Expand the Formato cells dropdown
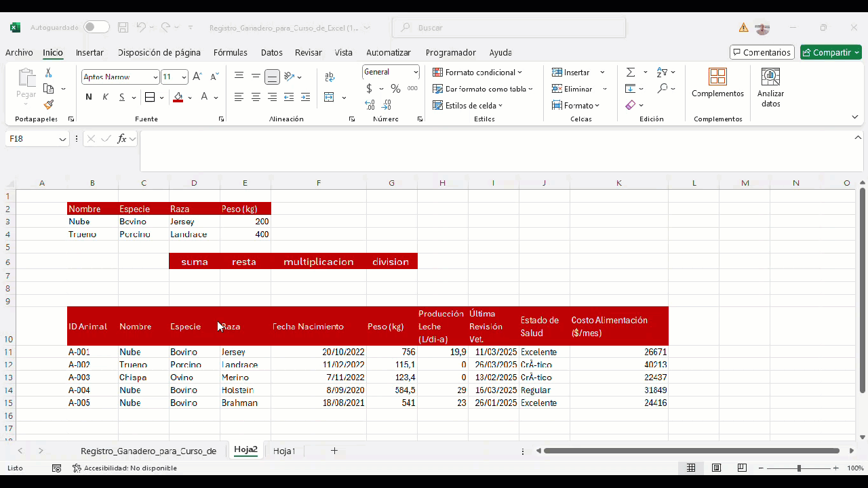 click(597, 106)
